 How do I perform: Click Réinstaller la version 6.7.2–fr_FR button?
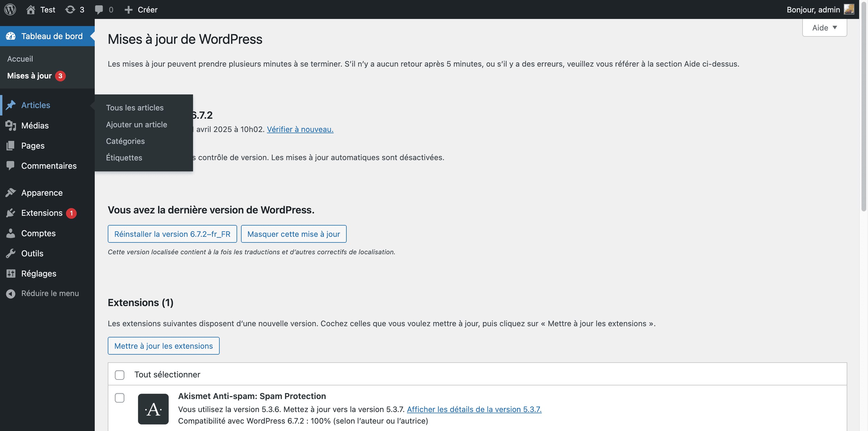(x=172, y=234)
